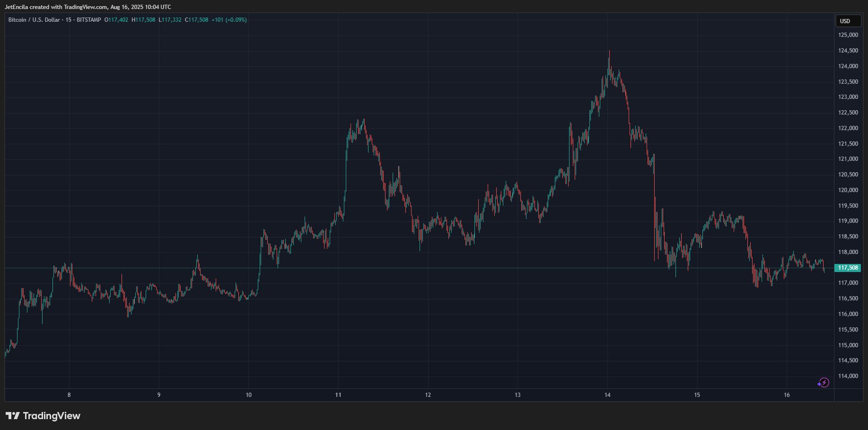This screenshot has height=430, width=868.
Task: Click date 13 on time axis
Action: point(517,395)
